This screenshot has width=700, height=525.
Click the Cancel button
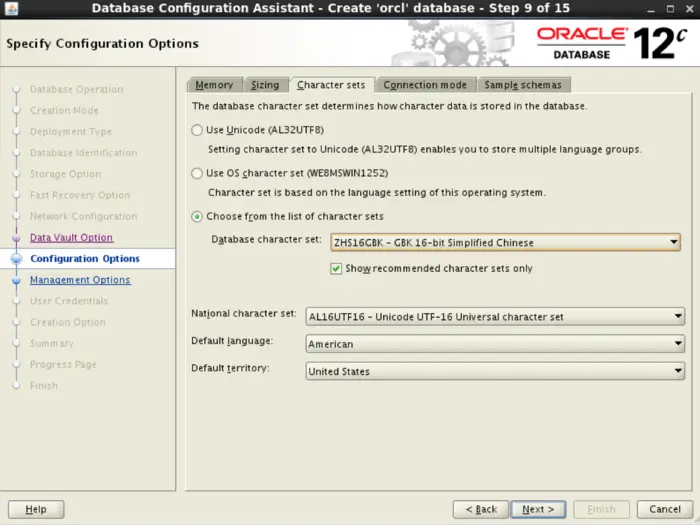[665, 509]
